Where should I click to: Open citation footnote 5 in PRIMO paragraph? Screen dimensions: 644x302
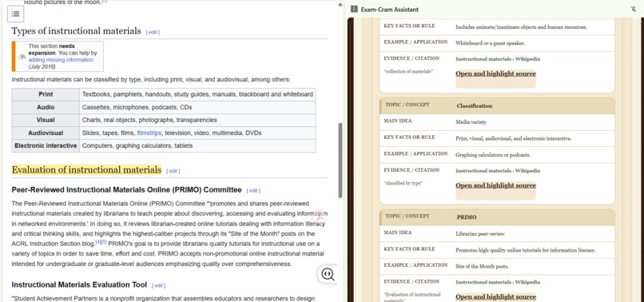coord(104,241)
